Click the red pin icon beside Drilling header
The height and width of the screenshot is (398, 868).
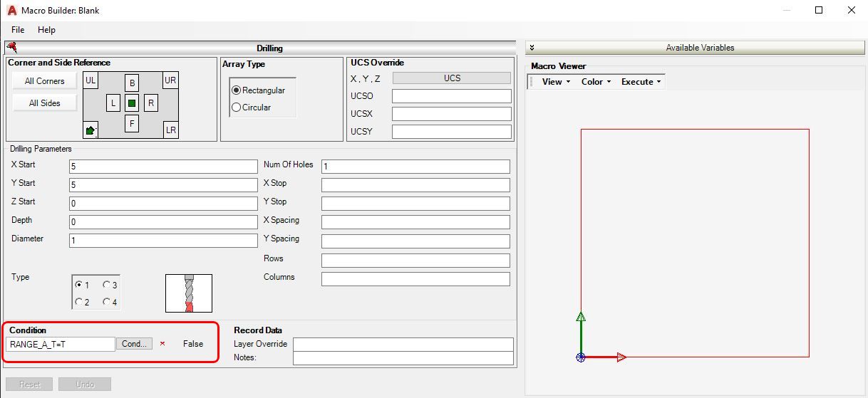tap(11, 48)
